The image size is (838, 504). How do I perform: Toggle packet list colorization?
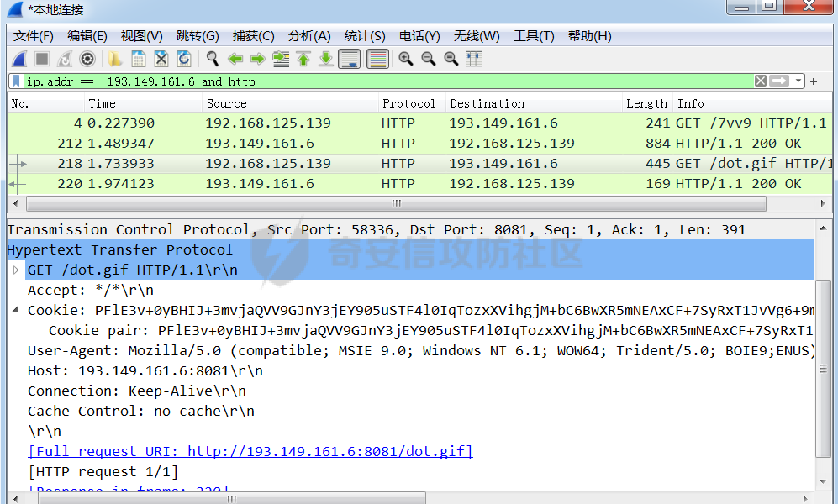click(x=377, y=59)
